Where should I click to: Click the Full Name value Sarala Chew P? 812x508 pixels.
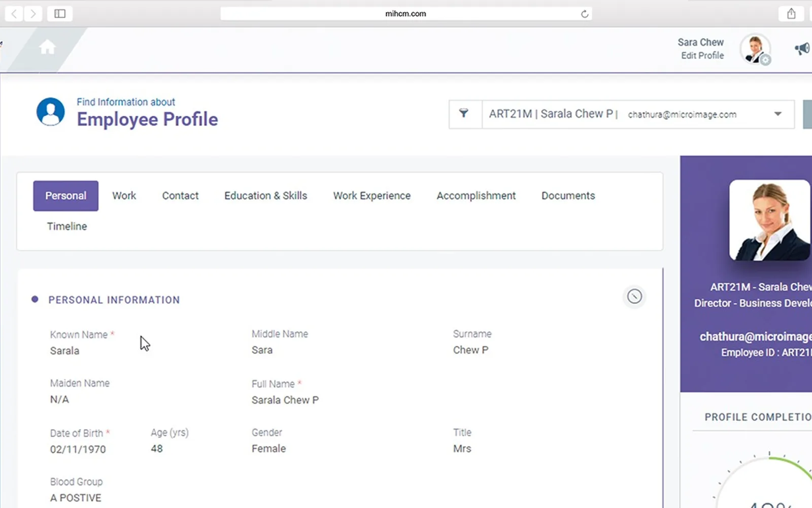tap(285, 400)
